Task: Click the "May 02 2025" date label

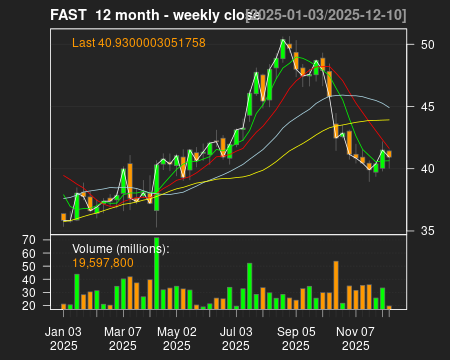Action: 177,339
